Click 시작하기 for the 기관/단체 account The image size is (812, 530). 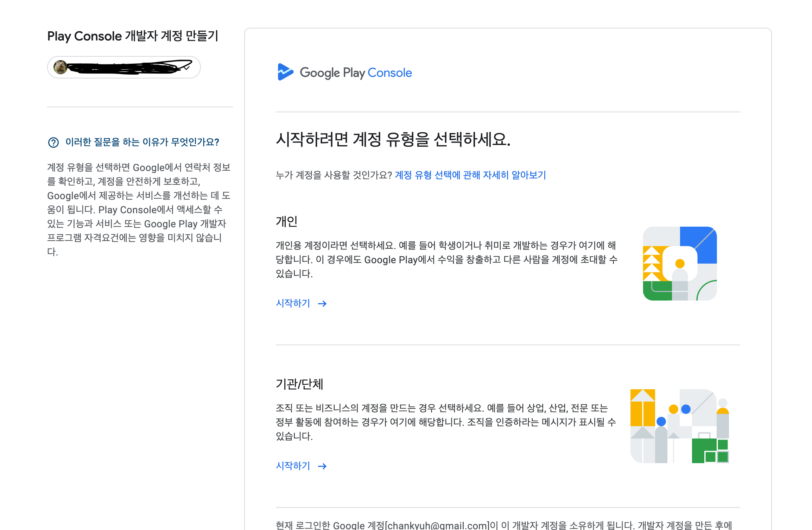pos(293,466)
